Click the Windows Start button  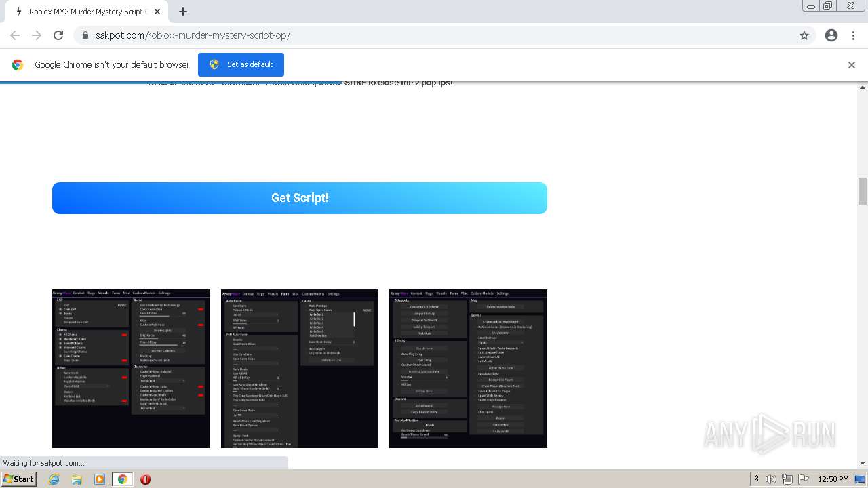[x=19, y=479]
